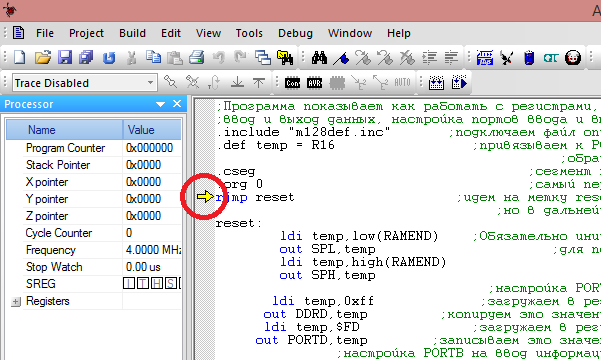The width and height of the screenshot is (601, 360).
Task: Click the crossed-out pushpin icon
Action: [x=192, y=82]
